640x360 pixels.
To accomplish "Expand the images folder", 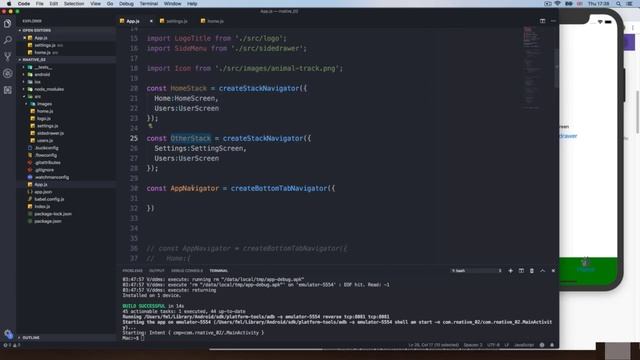I will coord(44,104).
